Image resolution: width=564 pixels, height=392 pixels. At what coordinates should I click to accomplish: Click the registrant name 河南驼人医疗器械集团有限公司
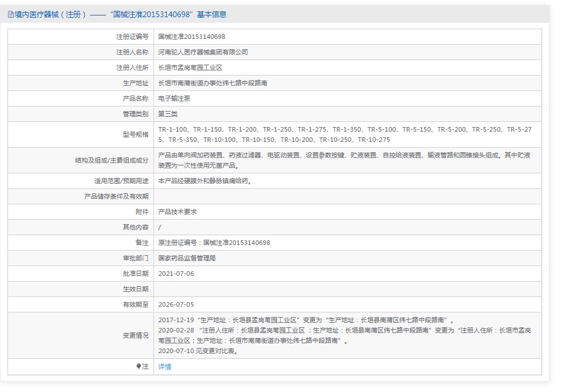203,52
